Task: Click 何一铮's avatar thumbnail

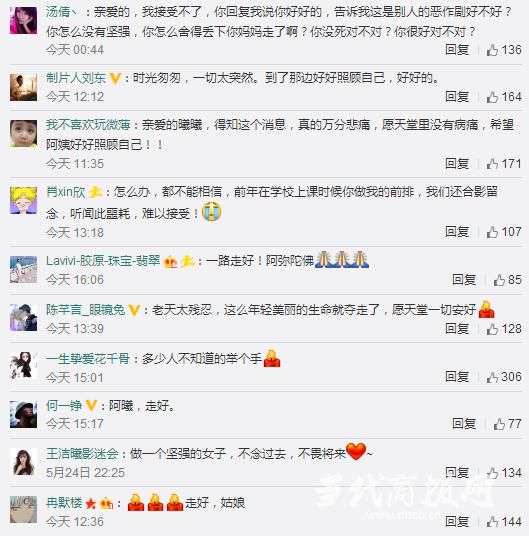Action: coord(23,414)
